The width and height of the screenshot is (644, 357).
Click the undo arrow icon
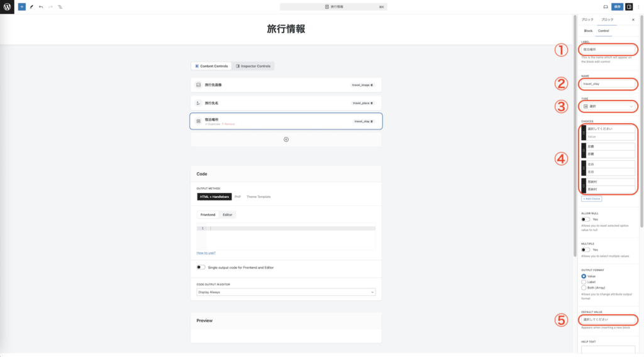[41, 7]
